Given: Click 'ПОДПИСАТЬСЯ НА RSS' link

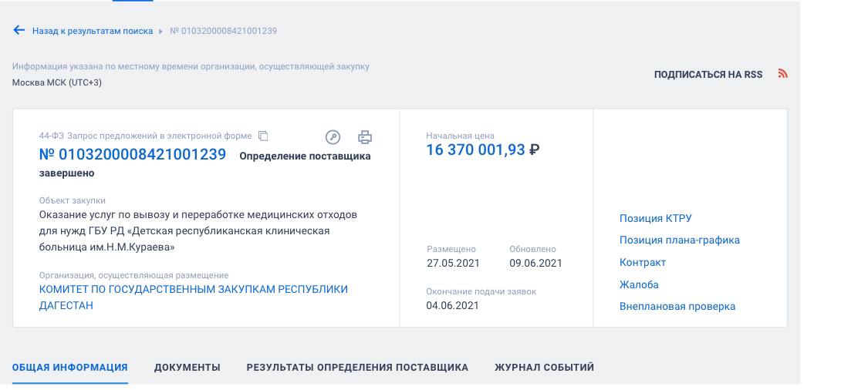Looking at the screenshot, I should click(x=708, y=74).
